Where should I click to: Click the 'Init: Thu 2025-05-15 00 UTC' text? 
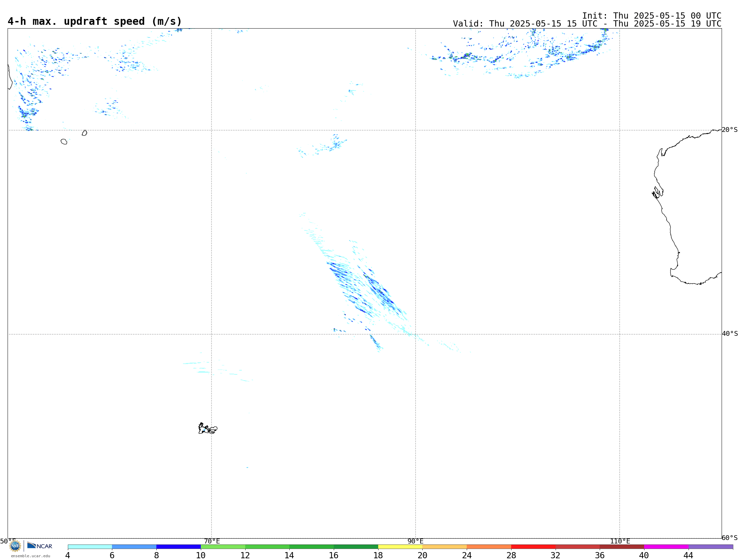click(652, 16)
